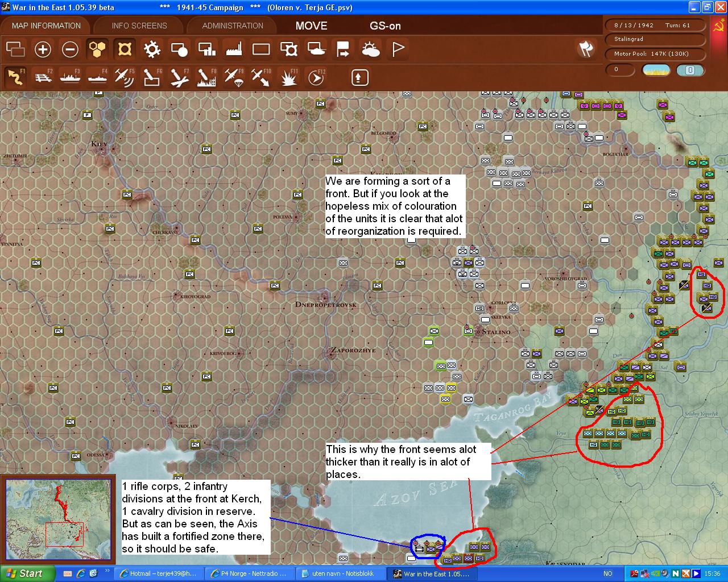The image size is (728, 582).
Task: Click the Stalingrad location field
Action: tap(655, 39)
